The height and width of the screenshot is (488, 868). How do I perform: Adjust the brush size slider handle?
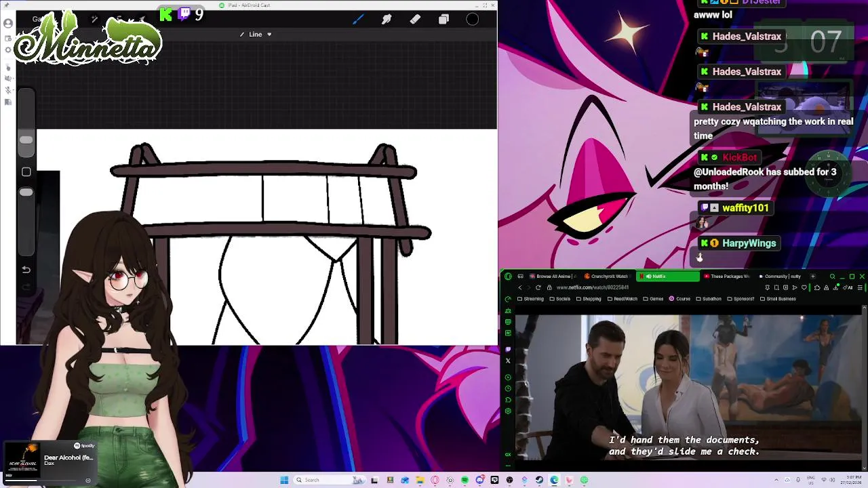[26, 140]
